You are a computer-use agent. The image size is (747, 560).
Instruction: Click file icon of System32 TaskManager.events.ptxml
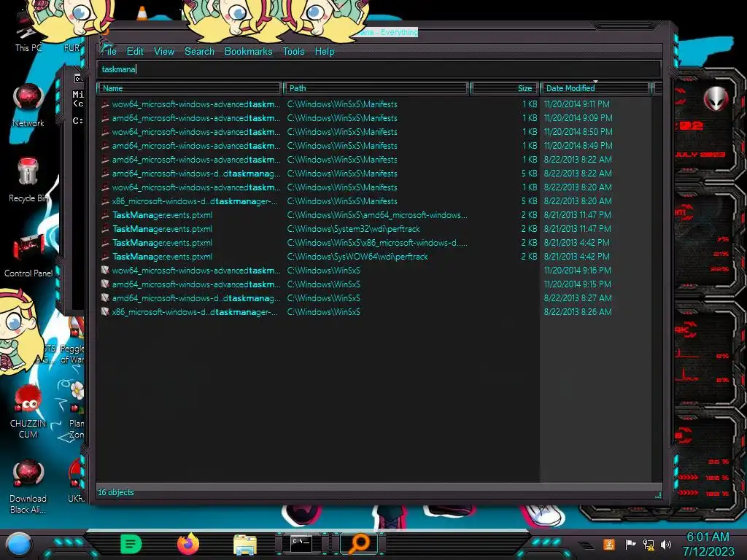pyautogui.click(x=105, y=228)
